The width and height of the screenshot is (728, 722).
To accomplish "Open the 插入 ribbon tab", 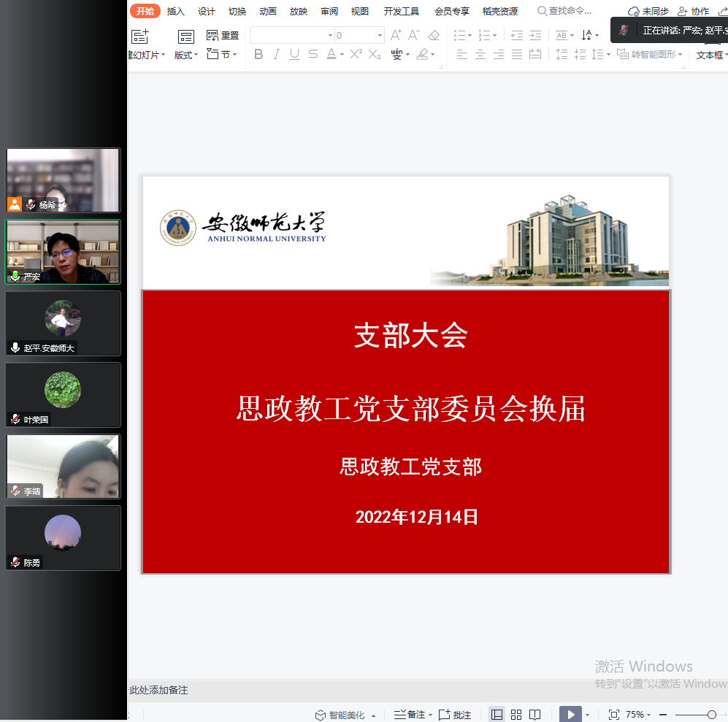I will pyautogui.click(x=176, y=11).
